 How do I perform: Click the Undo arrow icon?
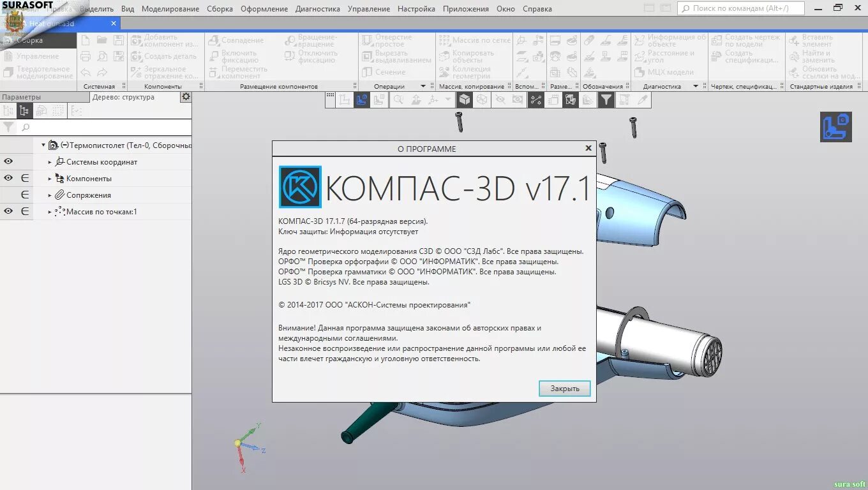click(86, 73)
